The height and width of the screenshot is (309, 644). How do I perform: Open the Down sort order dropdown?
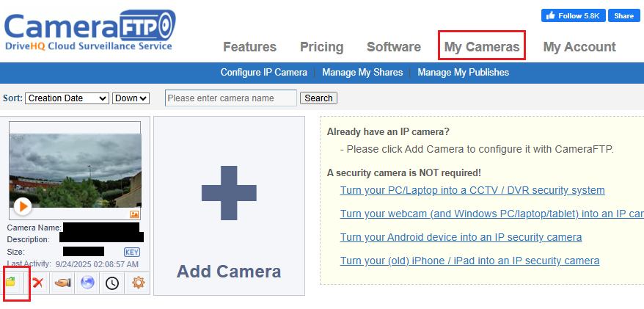(x=131, y=98)
